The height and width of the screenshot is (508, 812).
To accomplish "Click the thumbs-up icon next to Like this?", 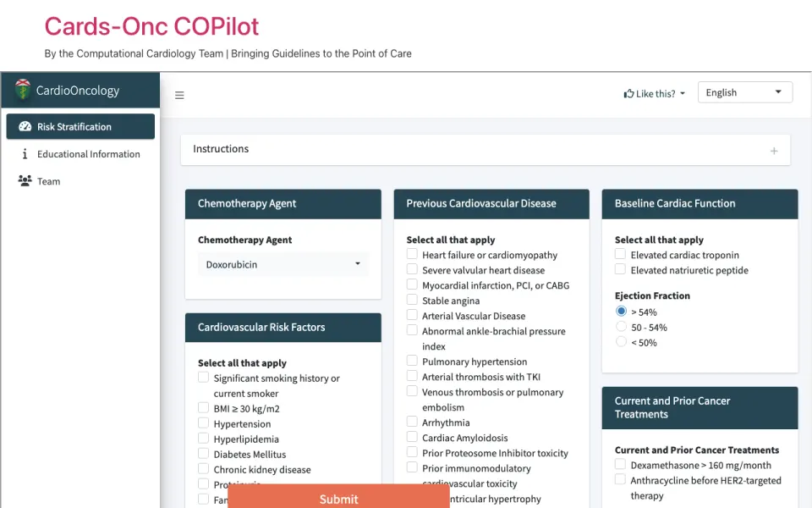I will pos(628,93).
